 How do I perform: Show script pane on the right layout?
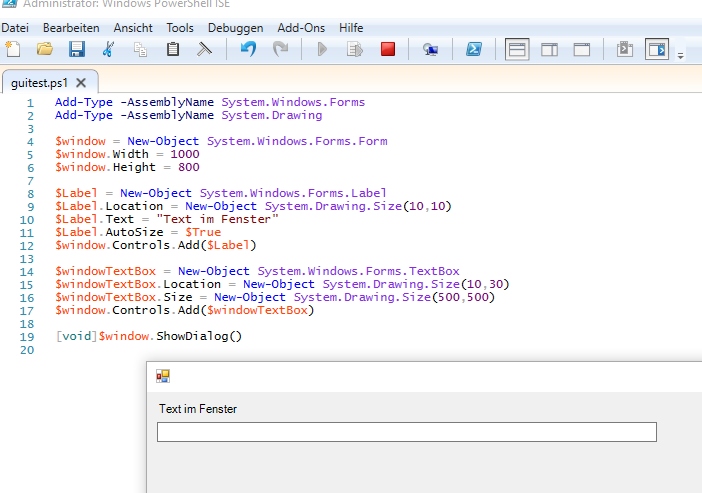(x=550, y=49)
